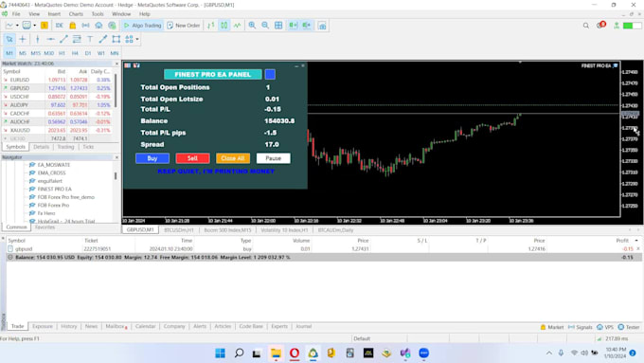
Task: Select the equidistant channel tool
Action: pyautogui.click(x=77, y=39)
